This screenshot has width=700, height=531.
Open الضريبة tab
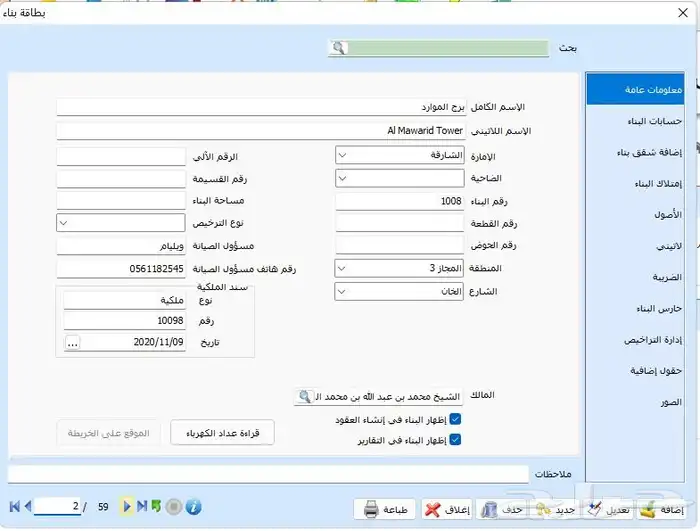point(635,277)
